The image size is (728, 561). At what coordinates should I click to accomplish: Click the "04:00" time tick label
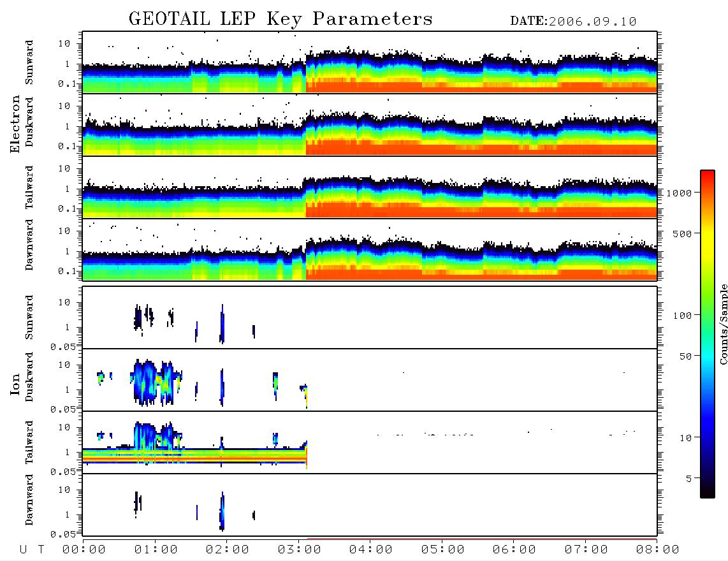tap(371, 550)
